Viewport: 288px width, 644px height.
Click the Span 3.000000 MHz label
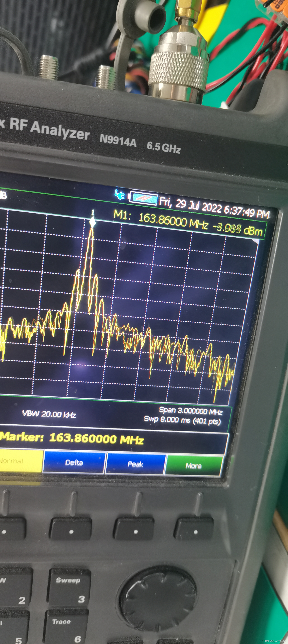(191, 410)
